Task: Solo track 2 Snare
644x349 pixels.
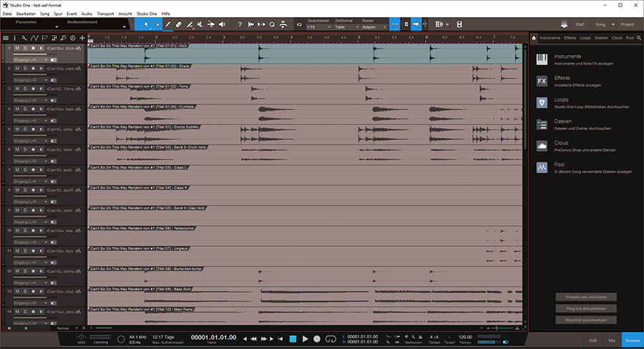Action: tap(25, 68)
